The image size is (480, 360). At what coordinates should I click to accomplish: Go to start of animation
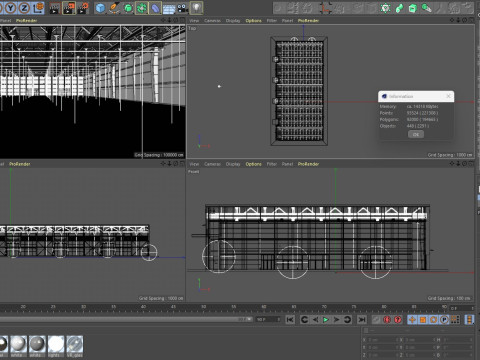click(x=290, y=320)
